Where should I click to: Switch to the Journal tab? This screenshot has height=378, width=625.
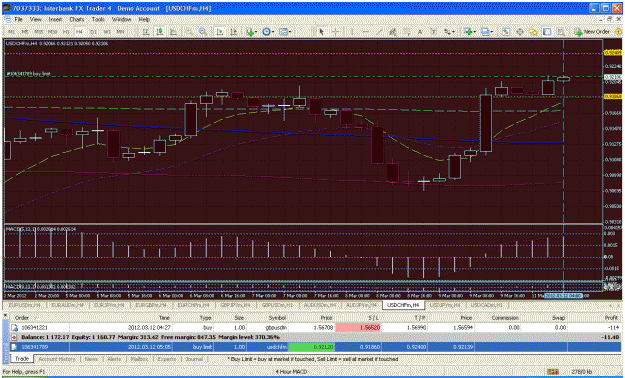click(x=194, y=359)
